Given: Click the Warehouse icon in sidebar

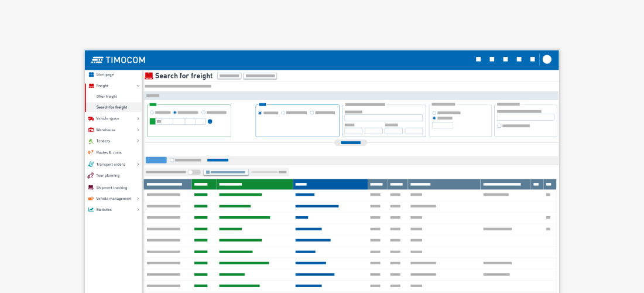Looking at the screenshot, I should [x=91, y=130].
